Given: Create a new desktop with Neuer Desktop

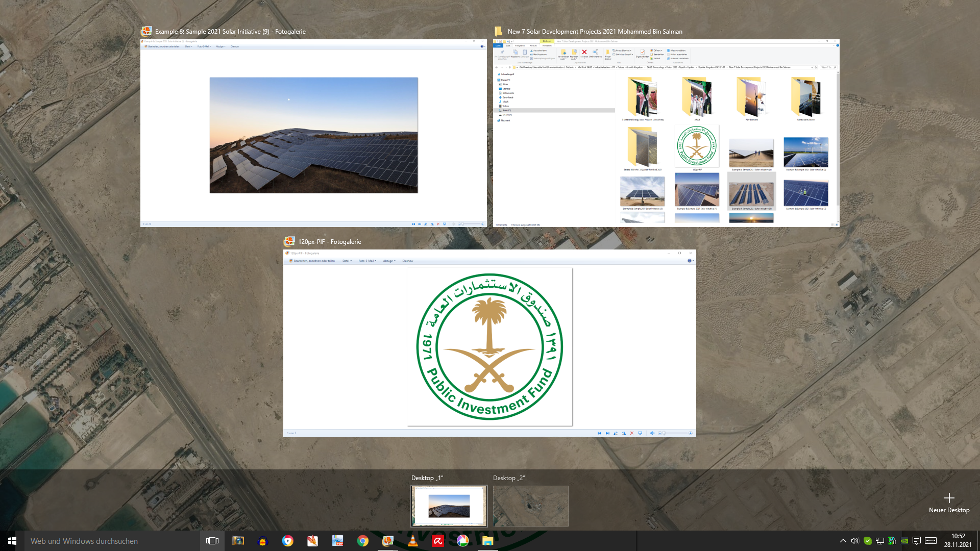Looking at the screenshot, I should click(949, 503).
